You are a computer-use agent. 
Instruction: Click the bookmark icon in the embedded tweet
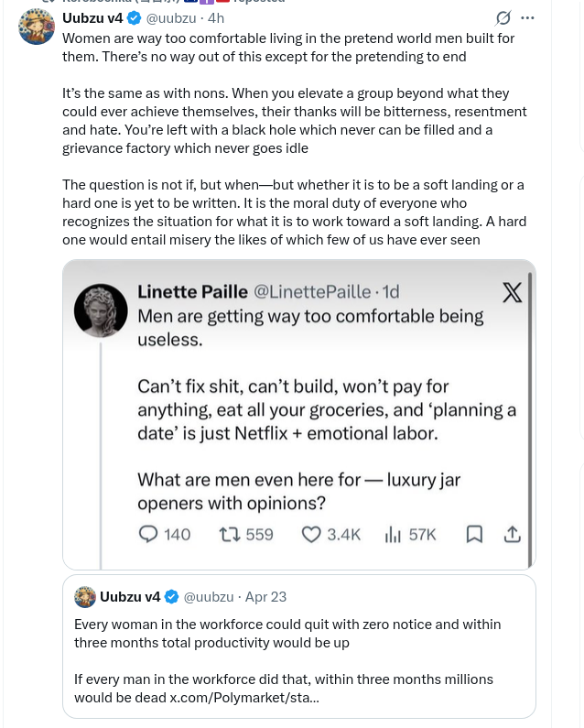[474, 535]
